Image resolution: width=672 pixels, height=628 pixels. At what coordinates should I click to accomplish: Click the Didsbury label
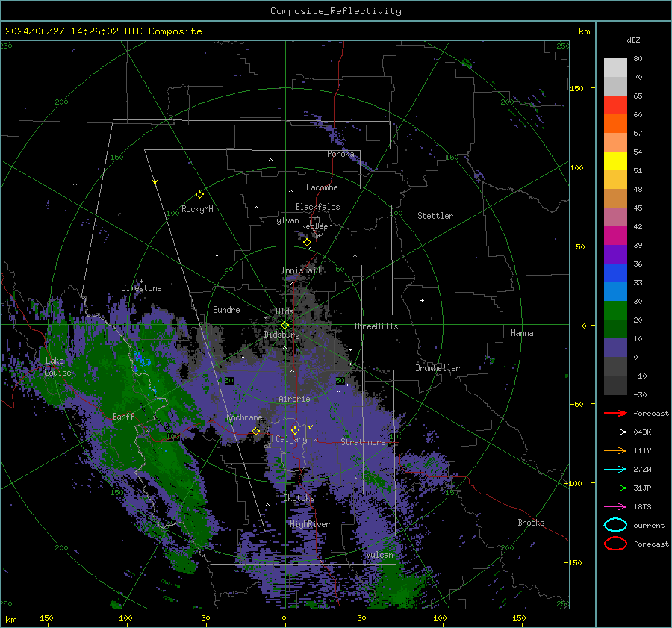(x=282, y=335)
